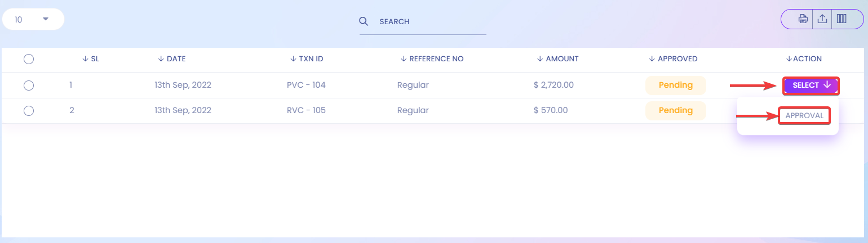
Task: Click the search magnifier icon
Action: click(x=364, y=21)
